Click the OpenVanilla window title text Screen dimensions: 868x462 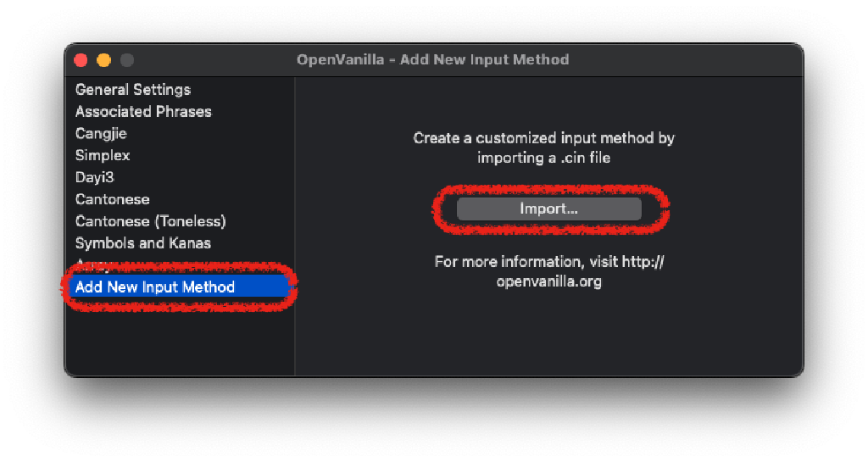click(x=432, y=60)
